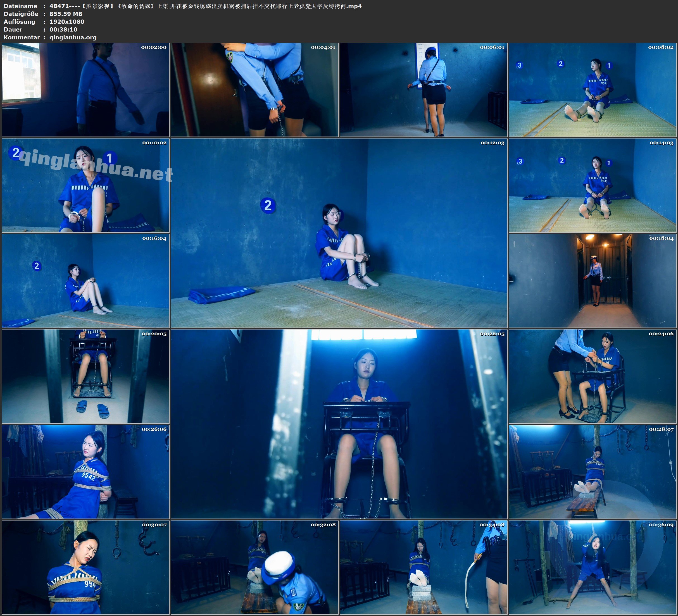
Task: Select the 00:06:01 thumbnail
Action: (x=423, y=89)
